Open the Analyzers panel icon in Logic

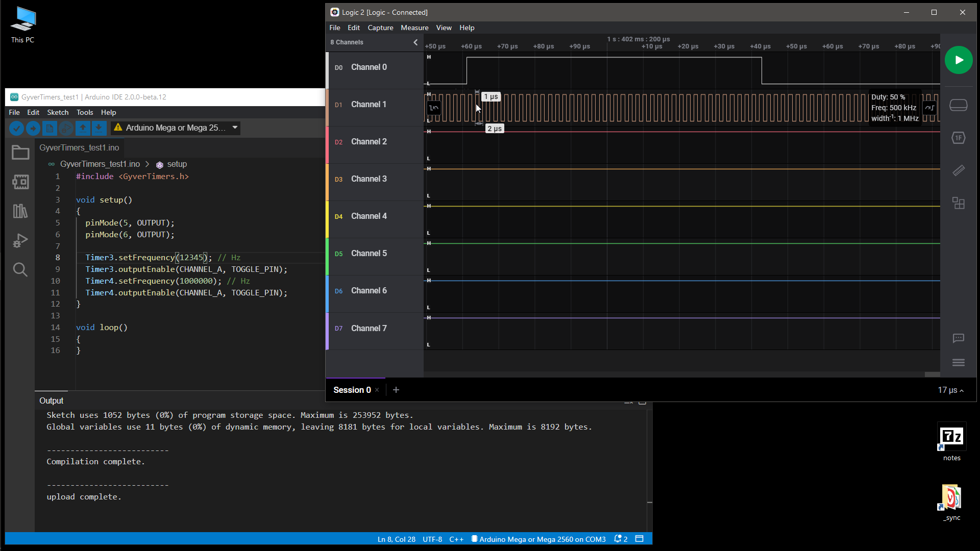(958, 138)
